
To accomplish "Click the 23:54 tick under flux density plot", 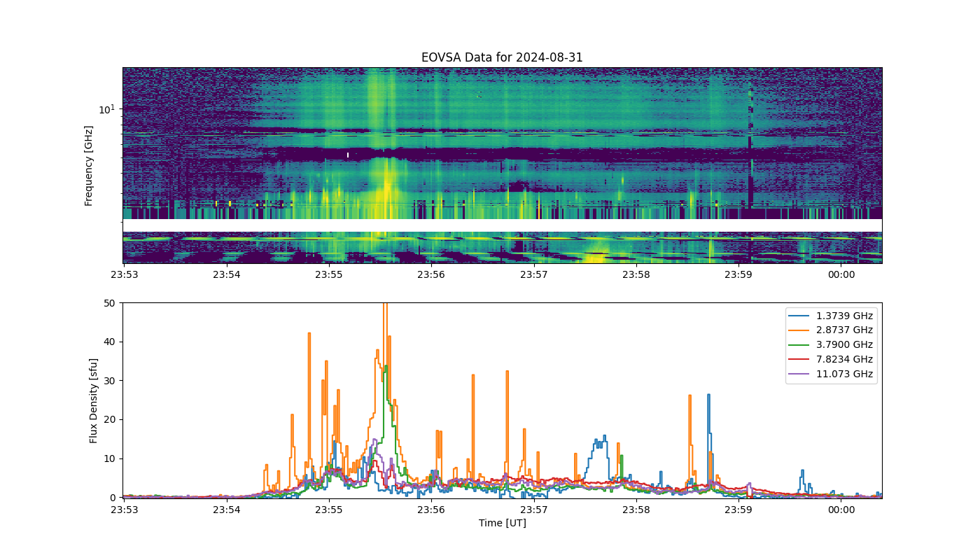I will 226,510.
